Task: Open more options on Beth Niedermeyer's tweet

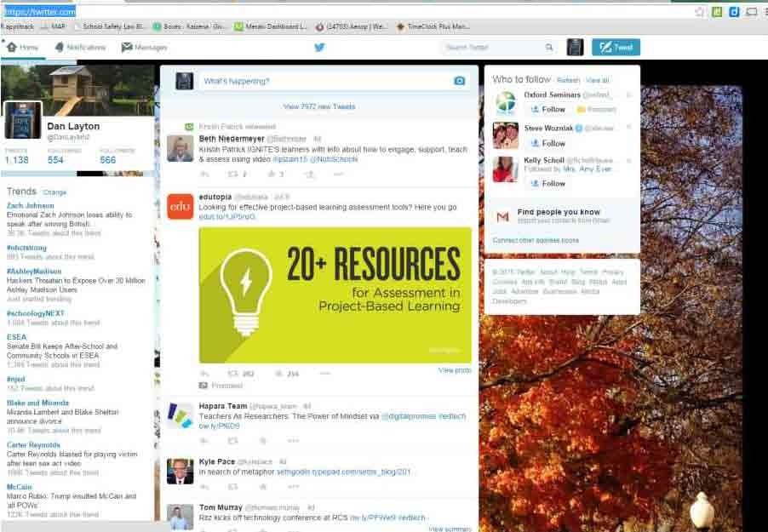Action: point(338,174)
